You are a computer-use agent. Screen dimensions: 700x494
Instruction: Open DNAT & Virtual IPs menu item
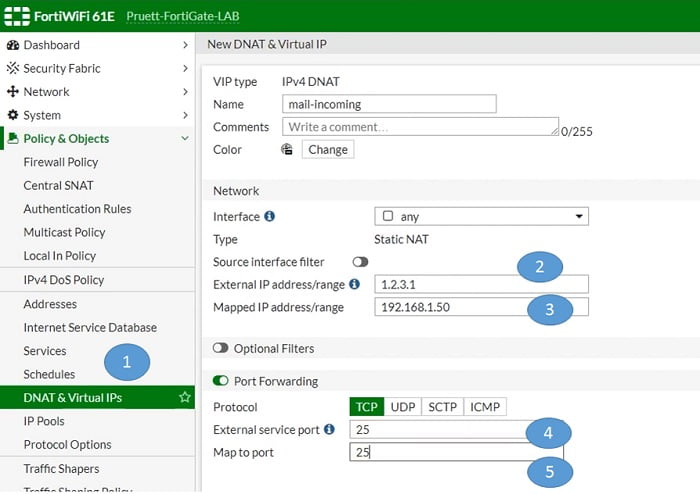pyautogui.click(x=97, y=397)
